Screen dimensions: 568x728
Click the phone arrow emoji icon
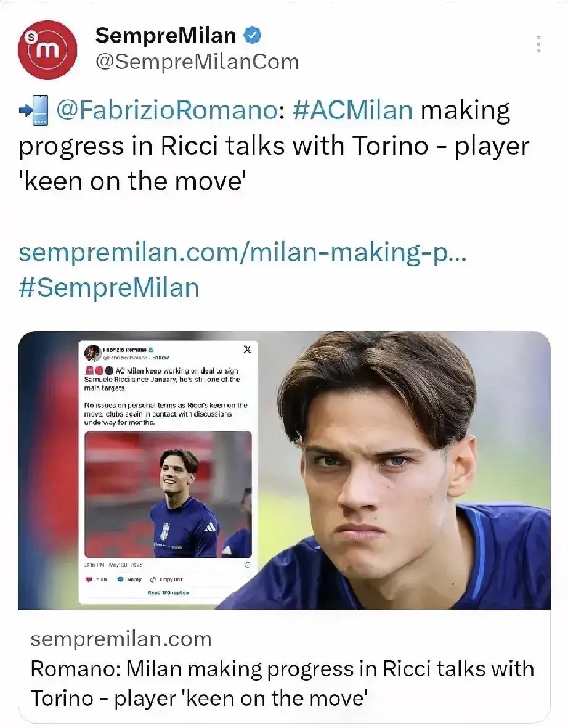33,110
